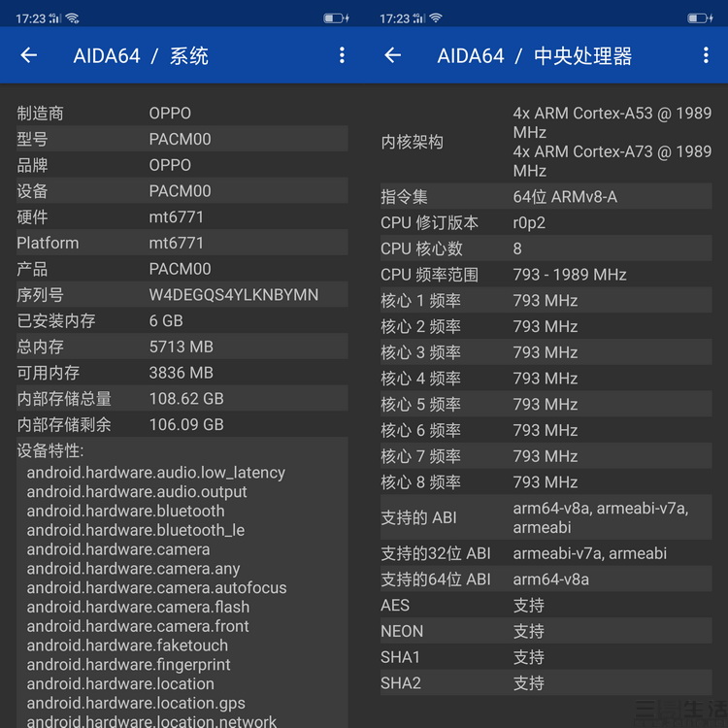Select the 制造商 OPPO row

[182, 114]
